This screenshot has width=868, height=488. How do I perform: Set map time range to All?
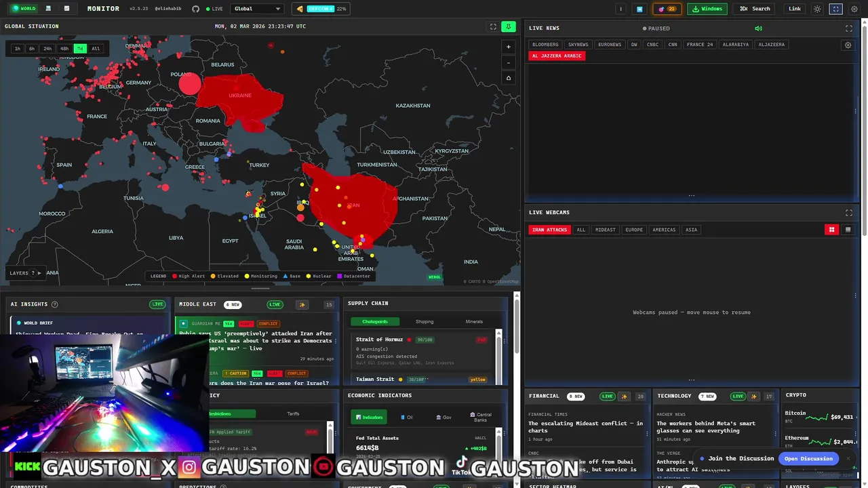click(96, 49)
